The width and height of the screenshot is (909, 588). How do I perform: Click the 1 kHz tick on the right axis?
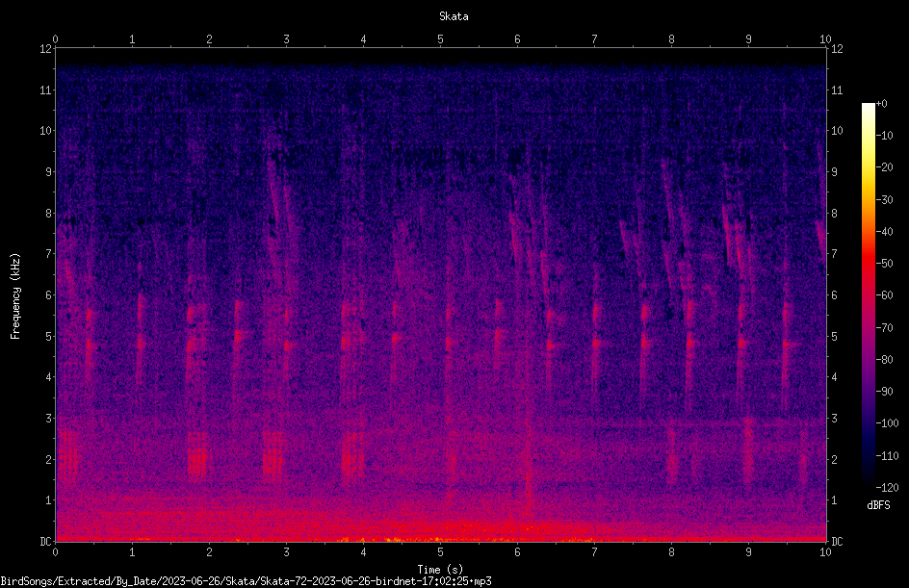click(834, 500)
